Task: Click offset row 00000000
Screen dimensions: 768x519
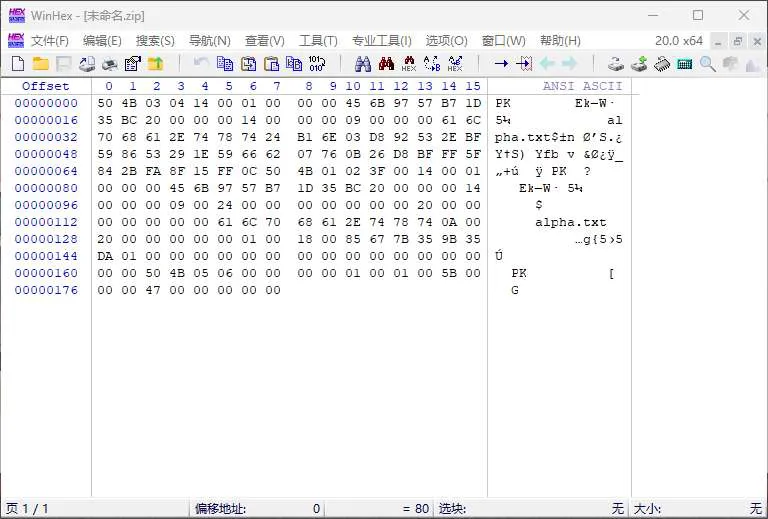Action: point(46,103)
